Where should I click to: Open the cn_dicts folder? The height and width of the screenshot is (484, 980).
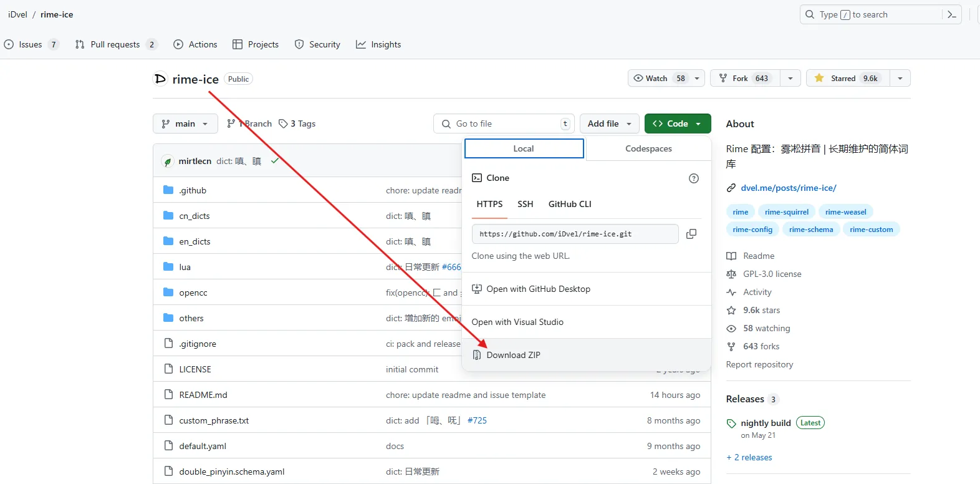(x=195, y=216)
